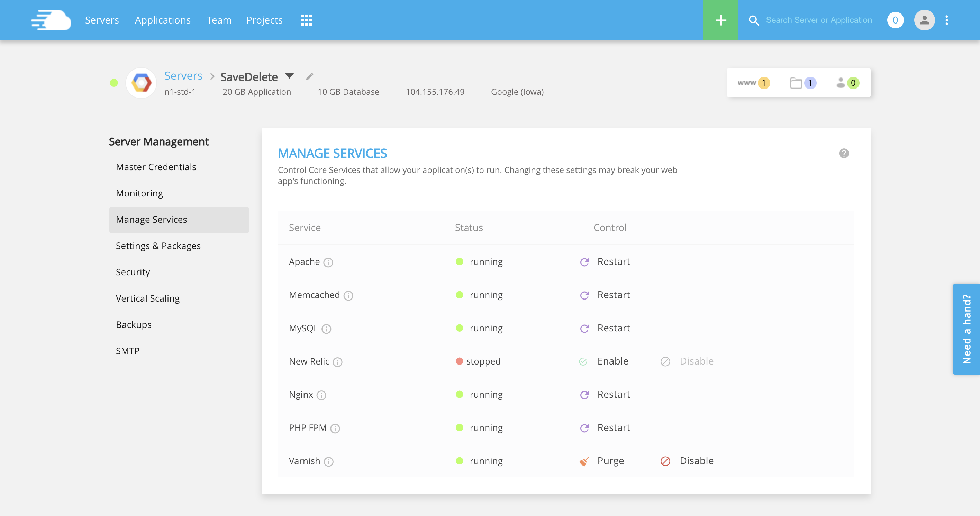Image resolution: width=980 pixels, height=516 pixels.
Task: Open the Servers top menu
Action: [102, 20]
